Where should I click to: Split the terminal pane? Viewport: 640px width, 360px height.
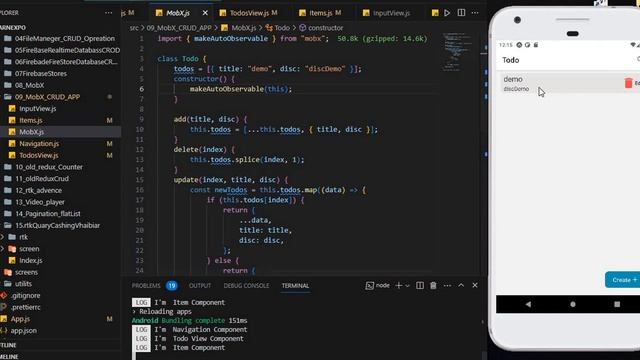(x=420, y=286)
